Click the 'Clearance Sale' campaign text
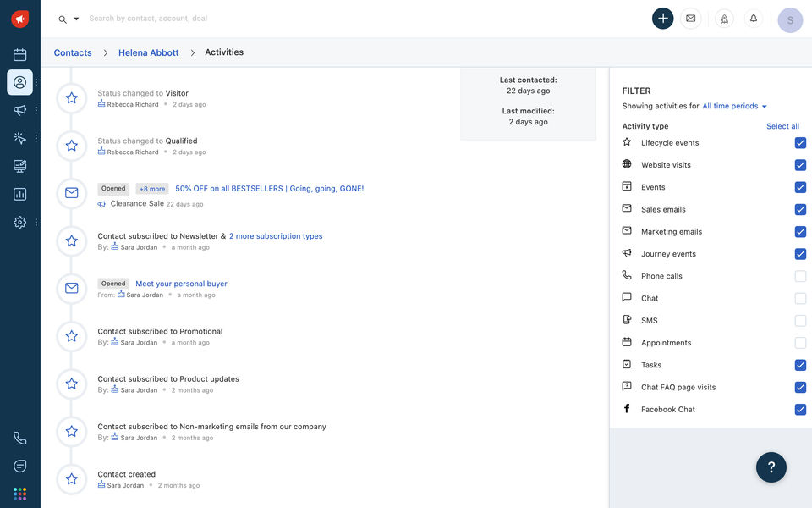This screenshot has width=812, height=508. (x=137, y=204)
